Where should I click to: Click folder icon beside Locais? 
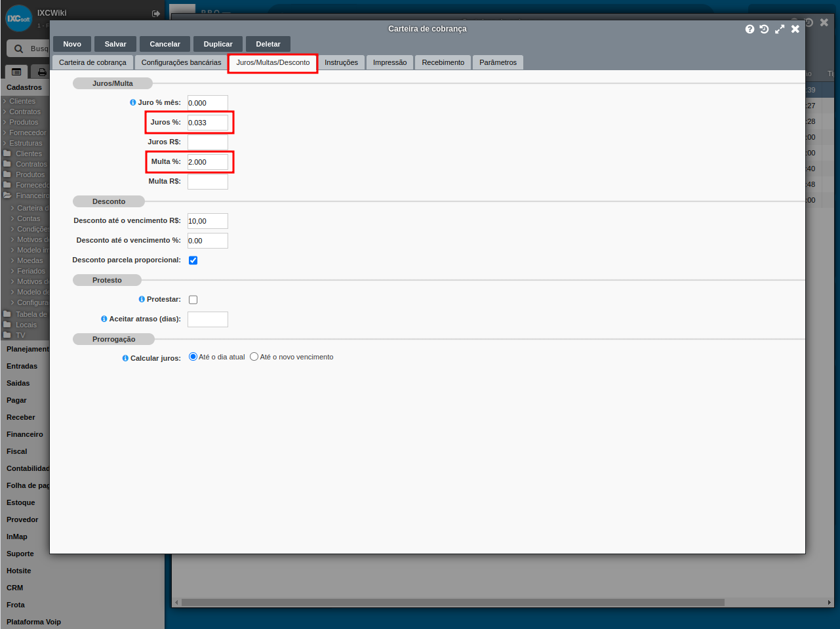point(7,325)
